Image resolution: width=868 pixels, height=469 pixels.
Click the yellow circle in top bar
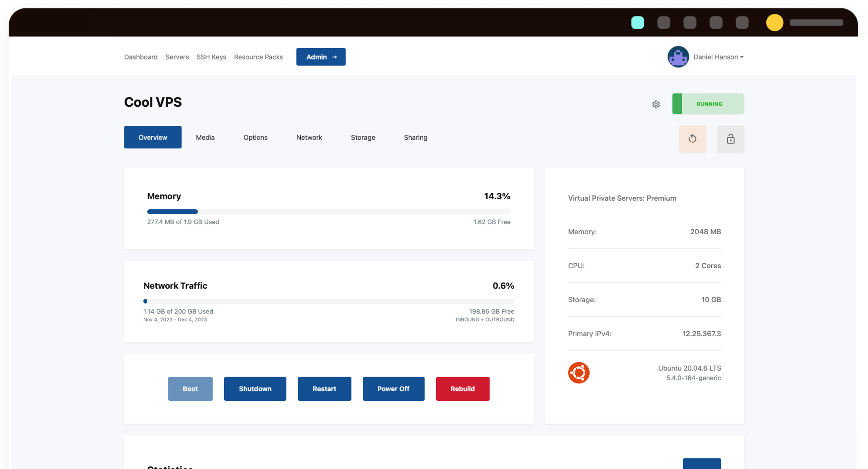click(774, 23)
